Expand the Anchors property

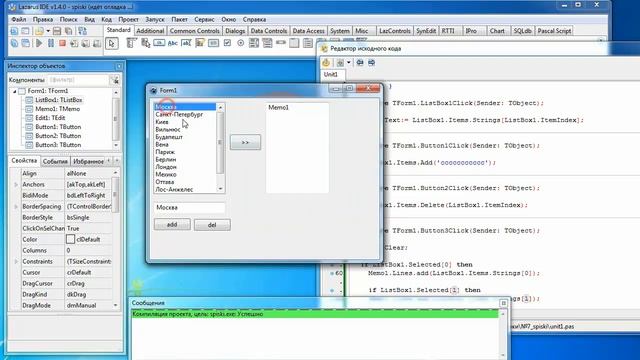16,184
